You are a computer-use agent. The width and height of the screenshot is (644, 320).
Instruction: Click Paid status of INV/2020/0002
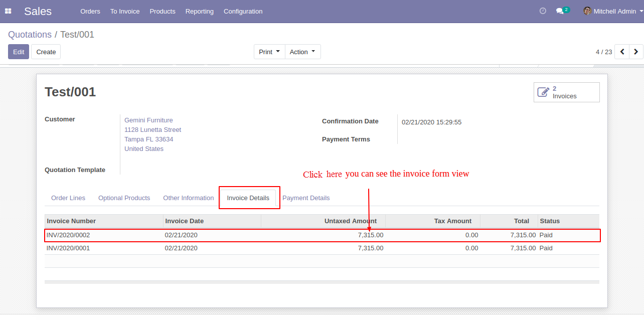coord(546,235)
